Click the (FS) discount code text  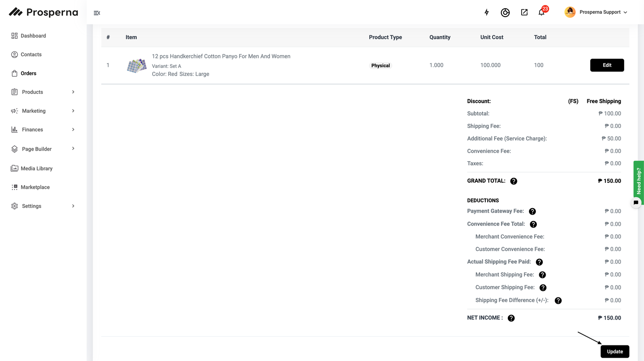pyautogui.click(x=573, y=101)
